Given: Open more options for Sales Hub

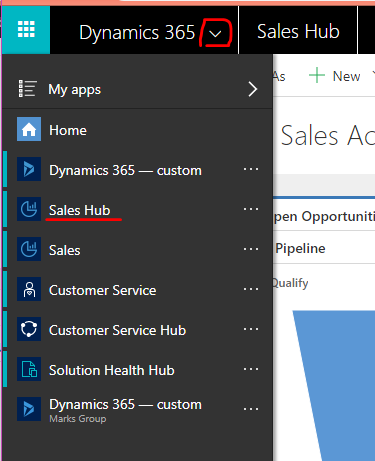Looking at the screenshot, I should tap(251, 209).
